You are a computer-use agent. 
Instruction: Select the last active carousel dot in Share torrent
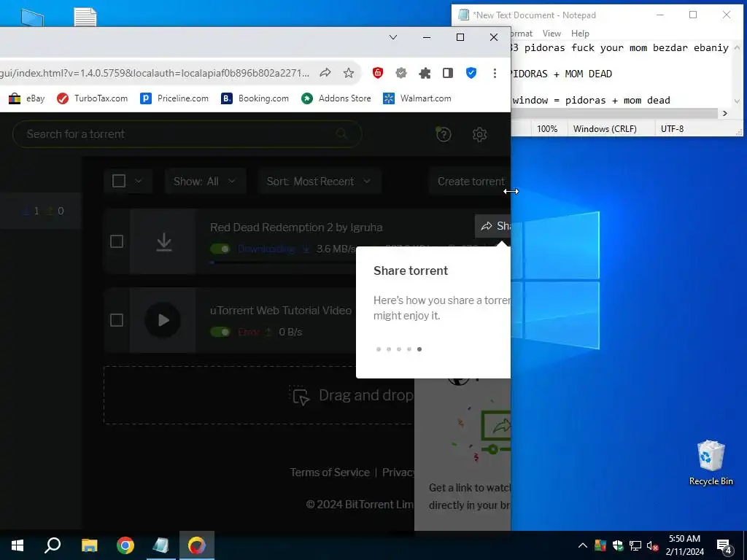click(419, 349)
